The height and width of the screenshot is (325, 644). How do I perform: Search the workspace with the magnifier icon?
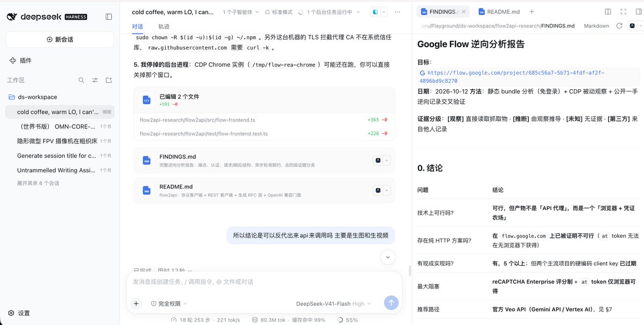(x=81, y=80)
